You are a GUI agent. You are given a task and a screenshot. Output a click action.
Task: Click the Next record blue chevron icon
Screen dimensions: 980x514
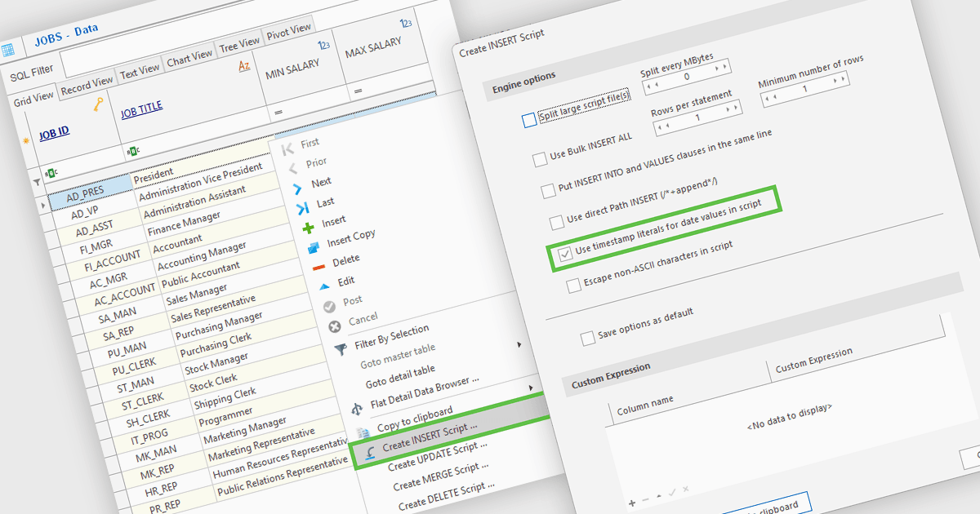tap(297, 188)
